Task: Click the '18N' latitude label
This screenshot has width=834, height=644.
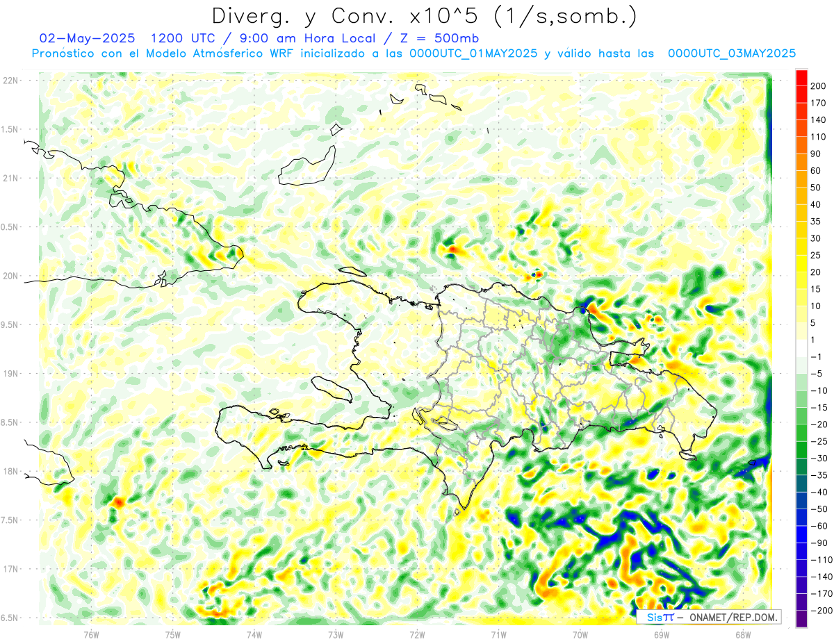Action: (x=10, y=471)
